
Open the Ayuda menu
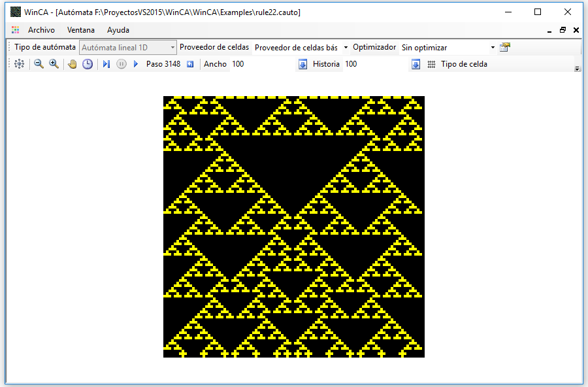tap(118, 30)
